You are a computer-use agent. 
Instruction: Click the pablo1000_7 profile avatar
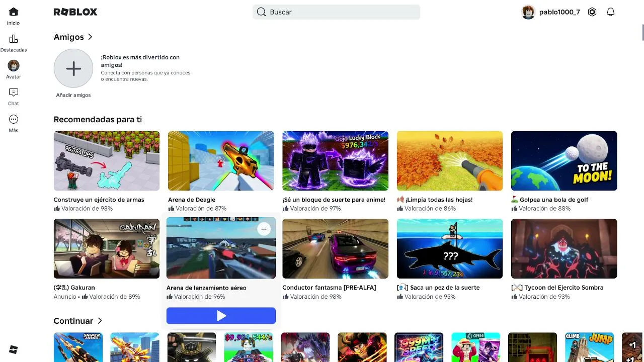click(528, 12)
